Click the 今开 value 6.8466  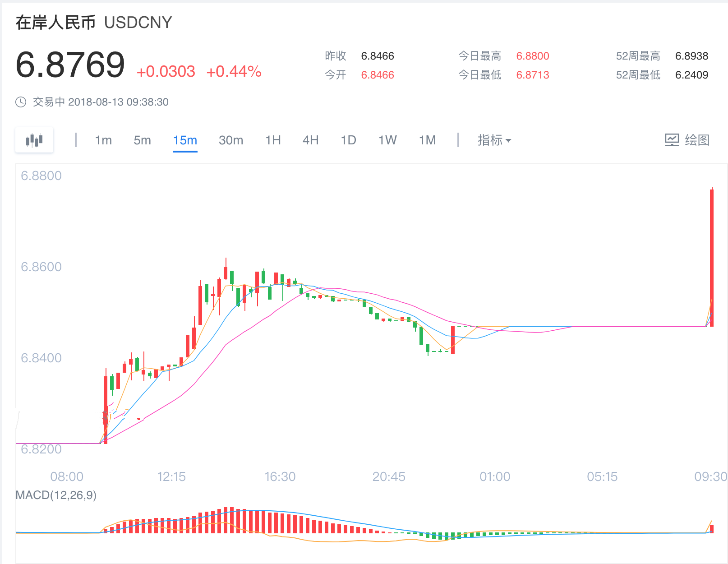(378, 75)
